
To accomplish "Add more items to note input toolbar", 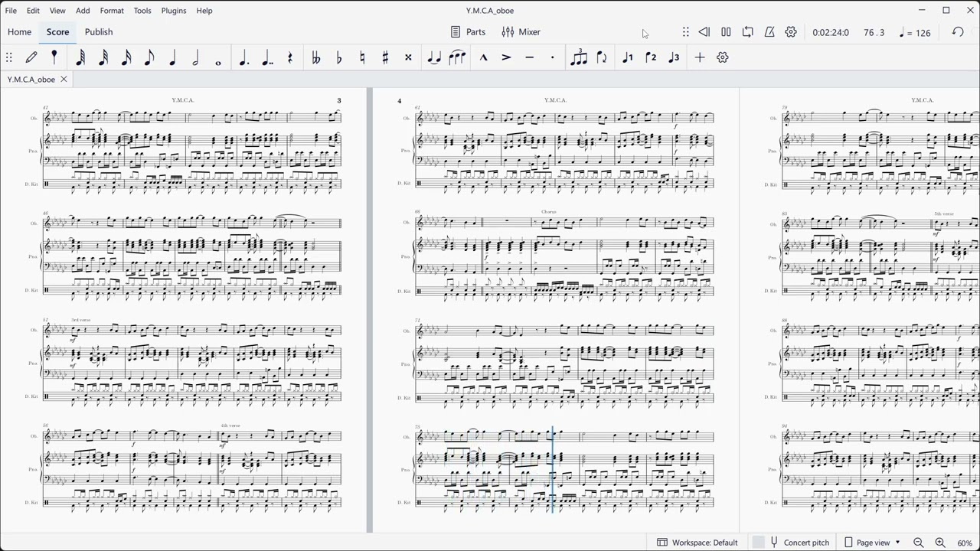I will point(700,57).
